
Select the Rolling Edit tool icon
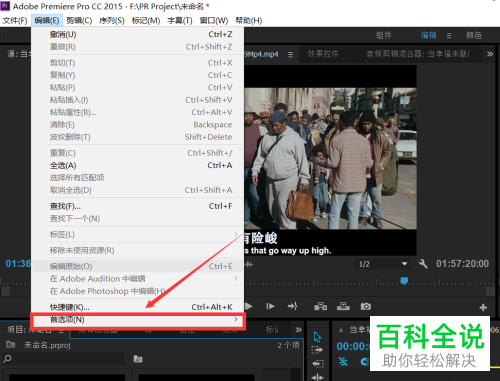tap(317, 377)
